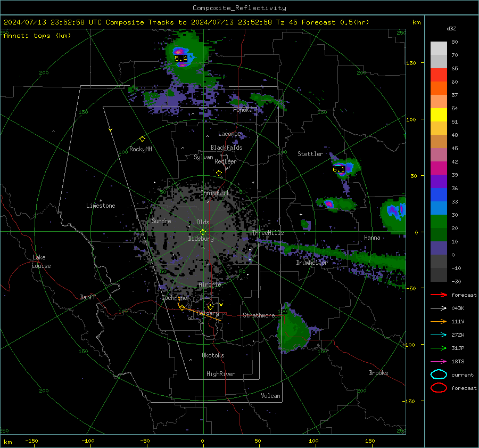Image resolution: width=479 pixels, height=448 pixels.
Task: Click the 30 dBZ green color swatch
Action: [439, 222]
